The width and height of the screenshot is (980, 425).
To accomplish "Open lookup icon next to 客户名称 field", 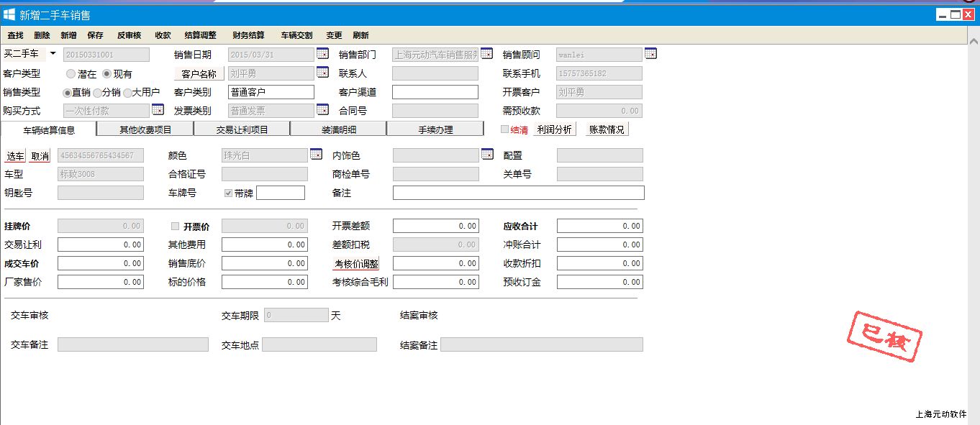I will 322,73.
